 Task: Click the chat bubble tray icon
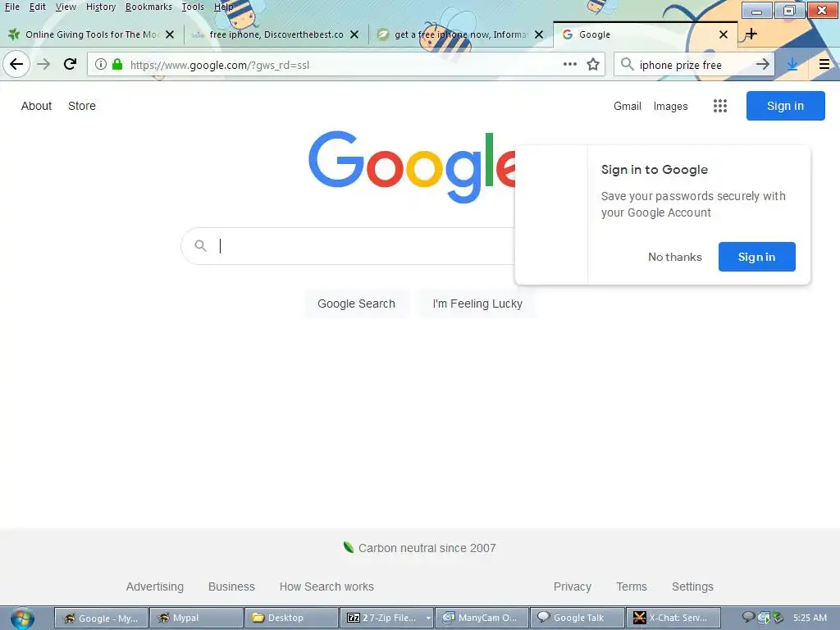tap(748, 617)
